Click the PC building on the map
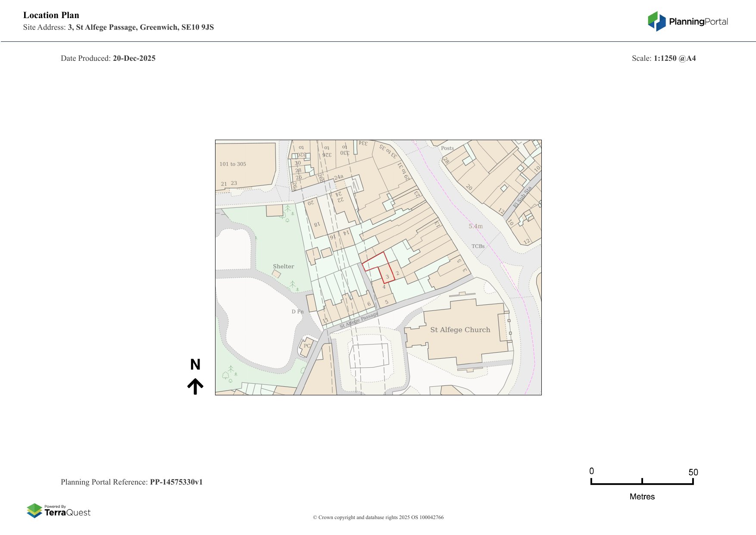This screenshot has width=756, height=535. (x=306, y=347)
